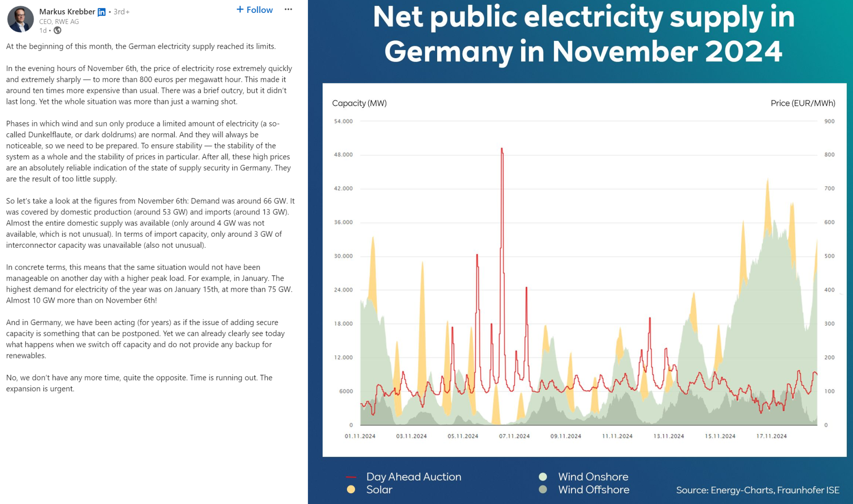The height and width of the screenshot is (504, 853).
Task: Click the LinkedIn badge icon beside name
Action: [102, 12]
